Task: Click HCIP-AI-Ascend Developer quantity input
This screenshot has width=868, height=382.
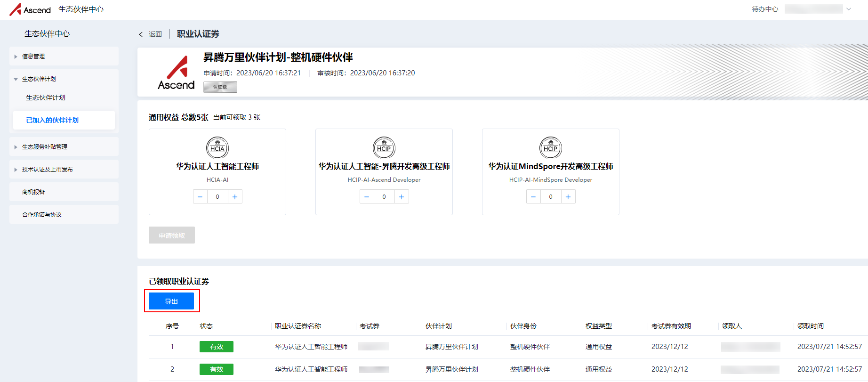Action: [x=384, y=197]
